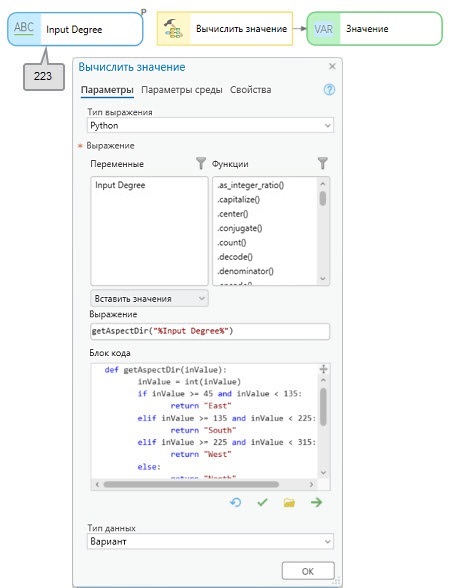Image resolution: width=452 pixels, height=588 pixels.
Task: Click the Variables filter funnel icon
Action: [x=201, y=164]
